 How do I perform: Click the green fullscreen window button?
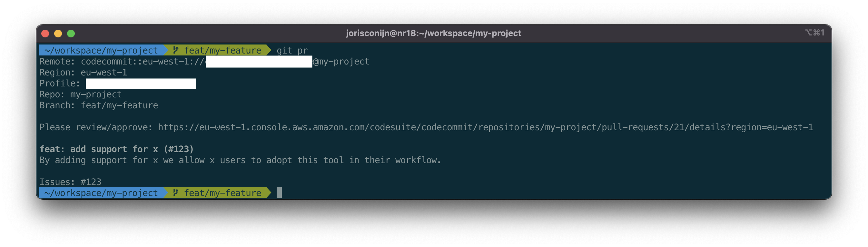tap(71, 33)
